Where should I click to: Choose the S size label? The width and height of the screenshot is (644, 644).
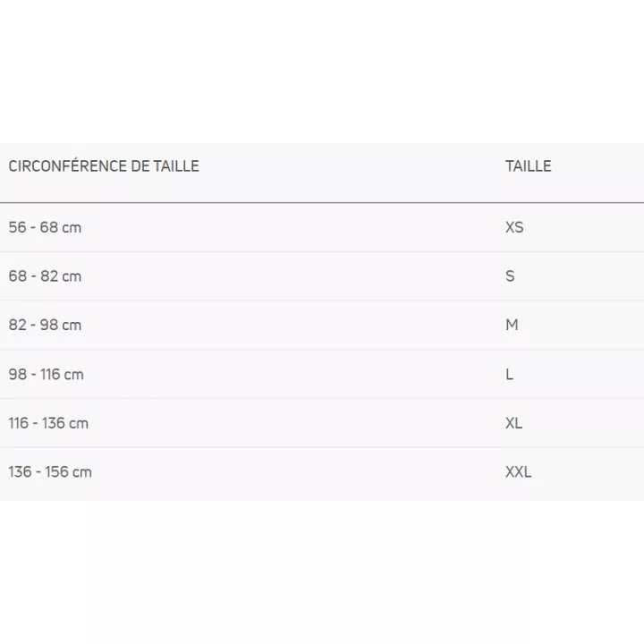coord(510,276)
